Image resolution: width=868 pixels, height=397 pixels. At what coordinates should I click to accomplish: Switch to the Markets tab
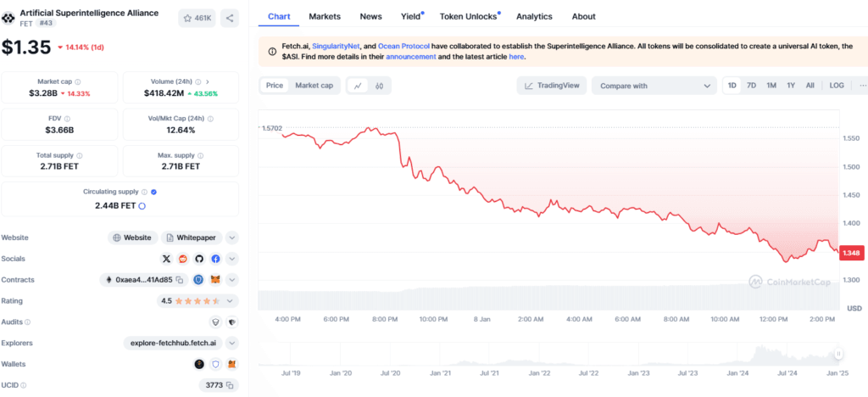click(x=325, y=17)
